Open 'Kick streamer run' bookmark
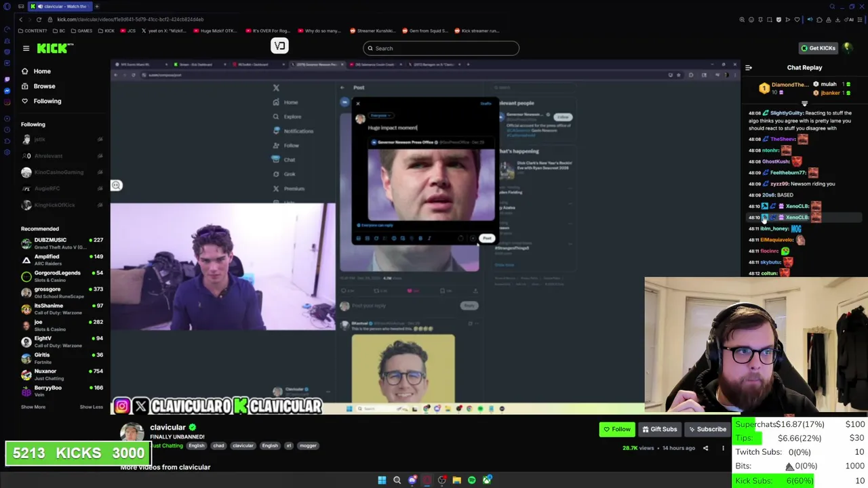 [478, 30]
